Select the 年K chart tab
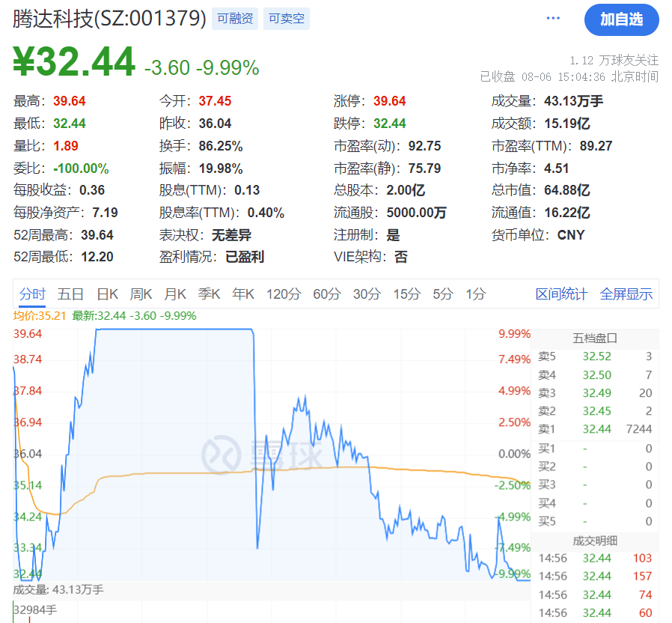The height and width of the screenshot is (623, 672). (x=243, y=294)
